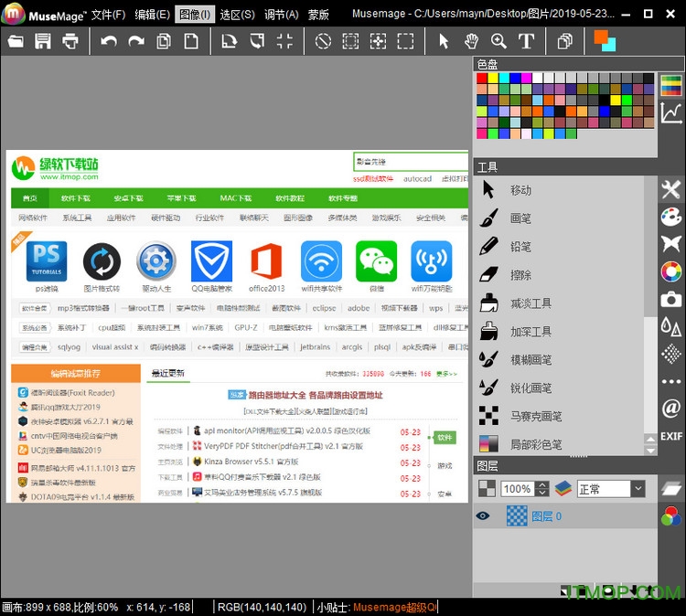This screenshot has height=616, width=686.
Task: Open the 编辑(E) menu
Action: click(152, 15)
